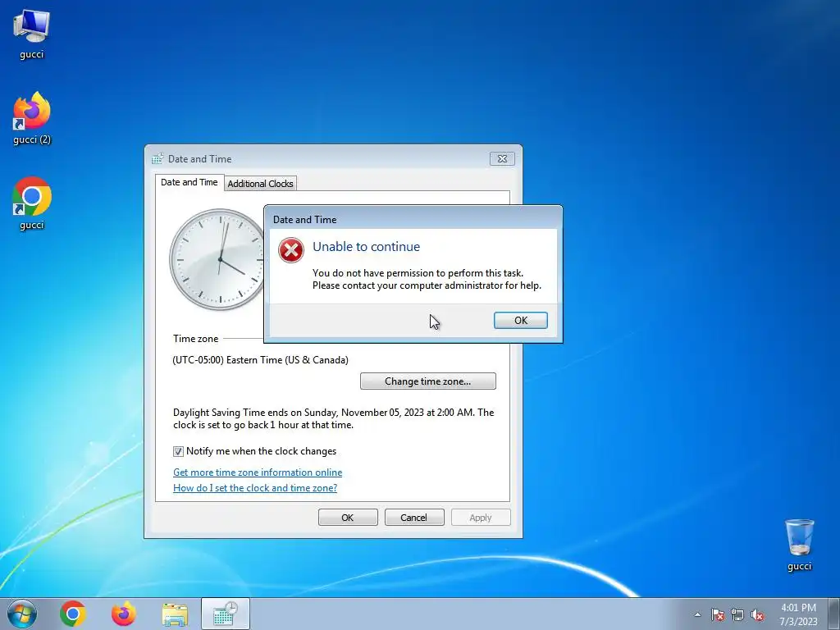The image size is (840, 630).
Task: Open How do I set the clock link
Action: [255, 488]
